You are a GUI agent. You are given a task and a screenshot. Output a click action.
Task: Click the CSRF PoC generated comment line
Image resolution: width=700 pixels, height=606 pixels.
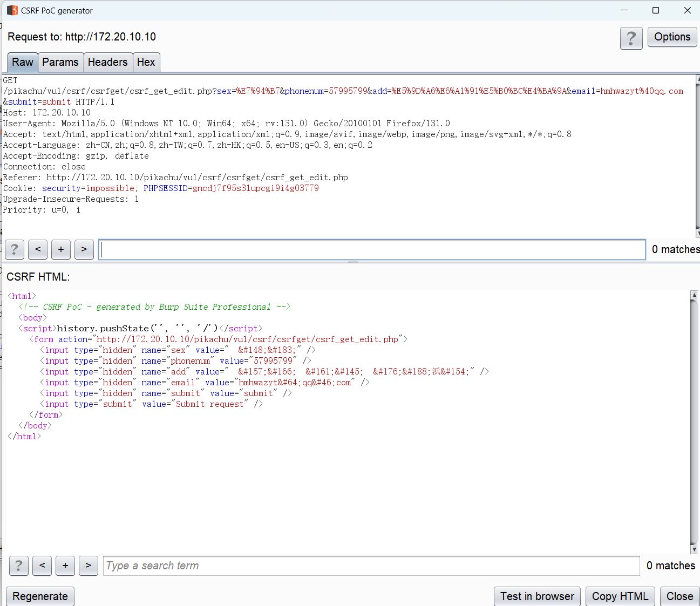[154, 307]
